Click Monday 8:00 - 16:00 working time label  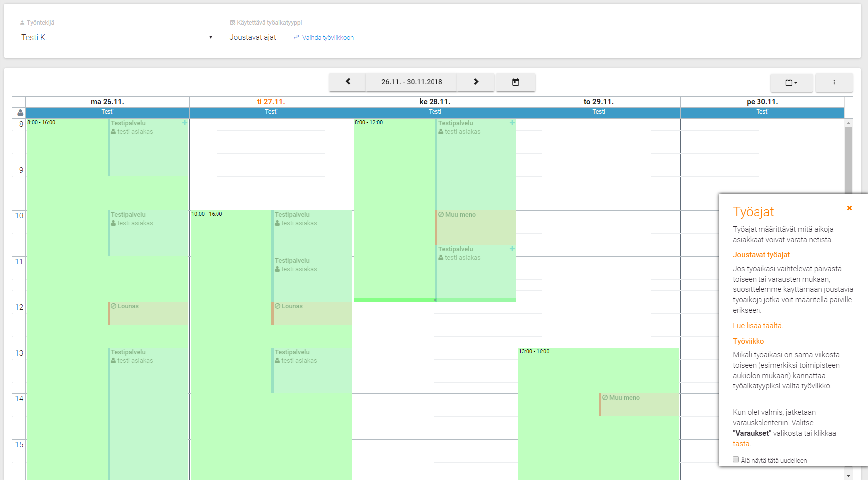[x=41, y=122]
